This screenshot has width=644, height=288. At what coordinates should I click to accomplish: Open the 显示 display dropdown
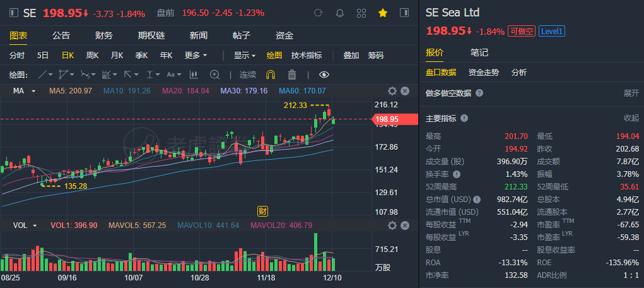pyautogui.click(x=245, y=55)
